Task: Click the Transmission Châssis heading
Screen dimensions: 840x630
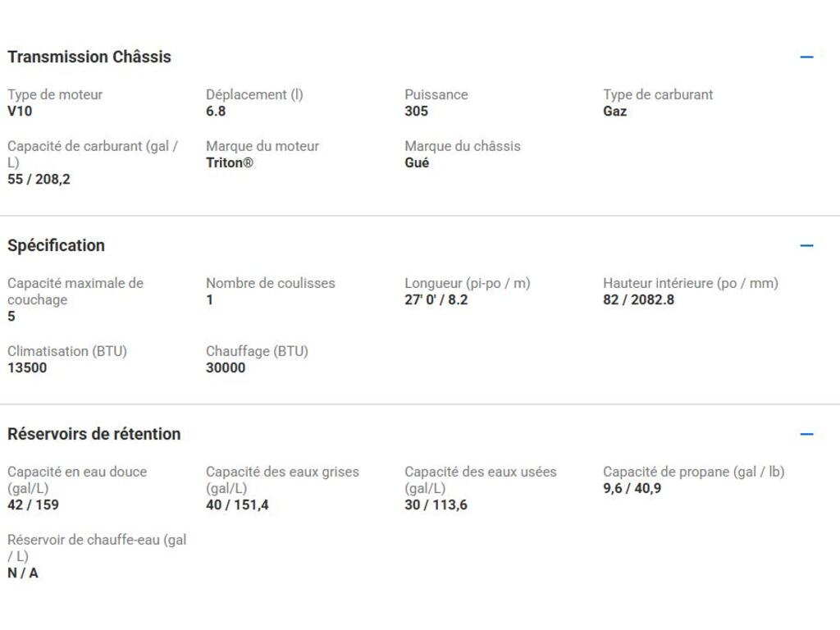Action: 89,57
